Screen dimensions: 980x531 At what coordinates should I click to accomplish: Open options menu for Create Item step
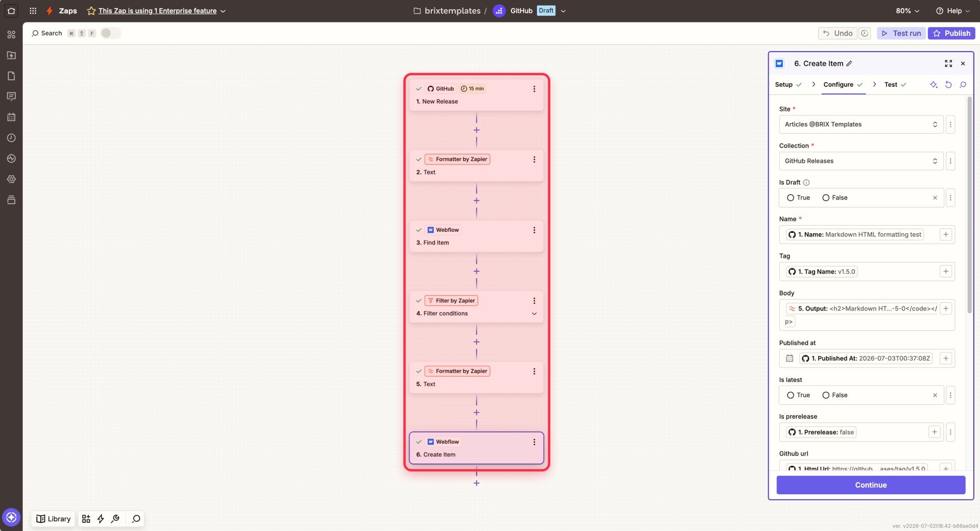tap(534, 442)
